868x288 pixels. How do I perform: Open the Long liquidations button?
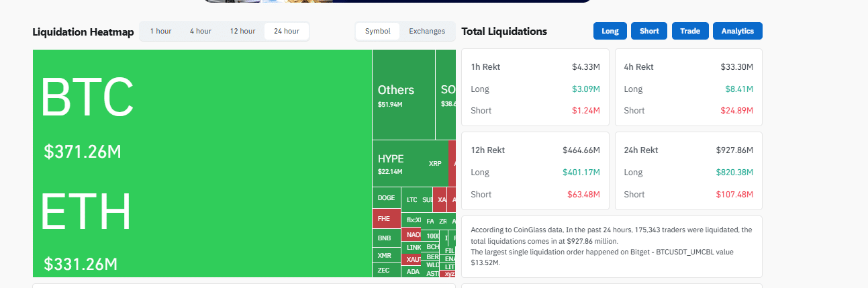(610, 31)
